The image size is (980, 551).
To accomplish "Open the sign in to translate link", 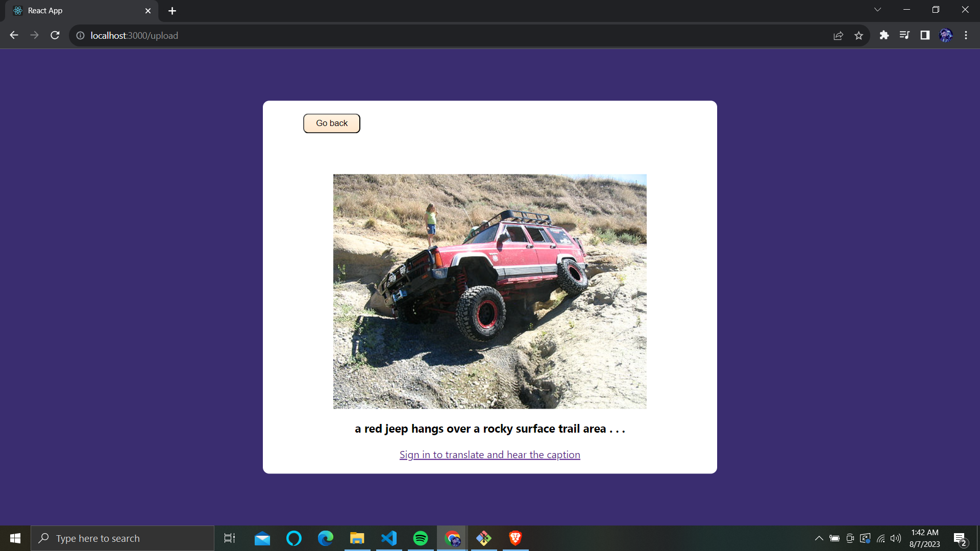I will coord(489,454).
